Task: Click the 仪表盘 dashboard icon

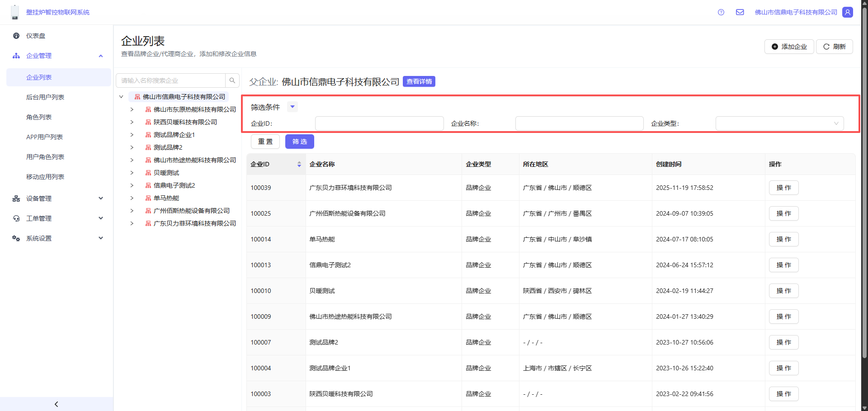Action: tap(16, 36)
